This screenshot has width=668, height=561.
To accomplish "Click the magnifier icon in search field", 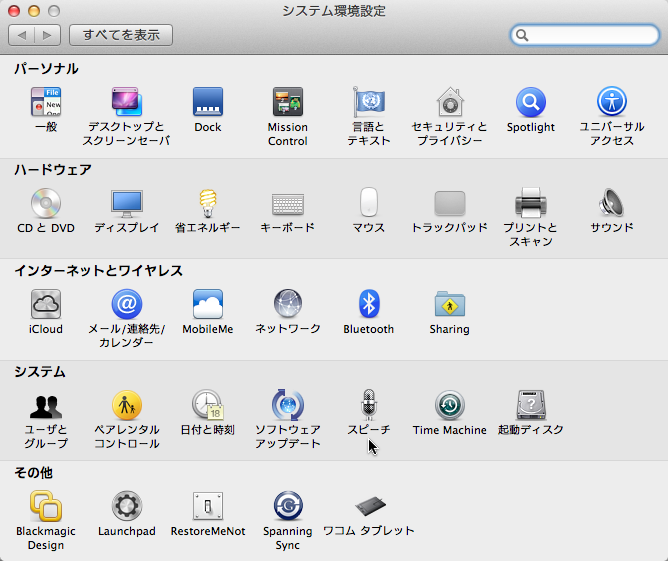I will pyautogui.click(x=522, y=35).
